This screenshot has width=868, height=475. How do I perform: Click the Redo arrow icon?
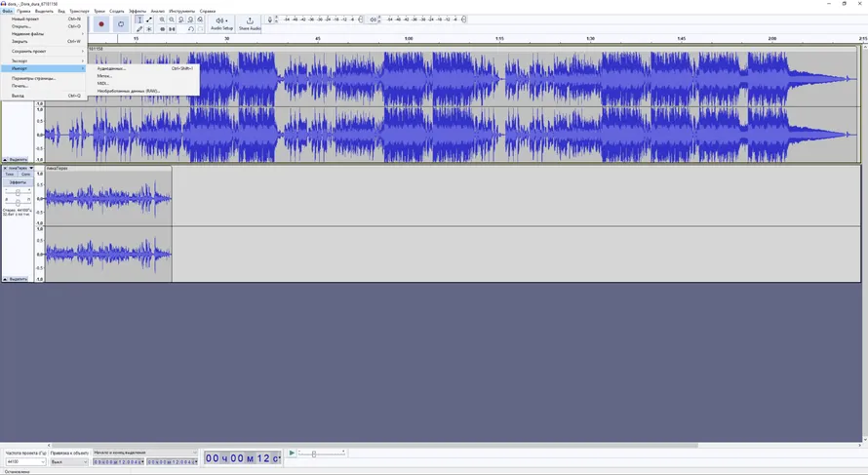(x=200, y=29)
